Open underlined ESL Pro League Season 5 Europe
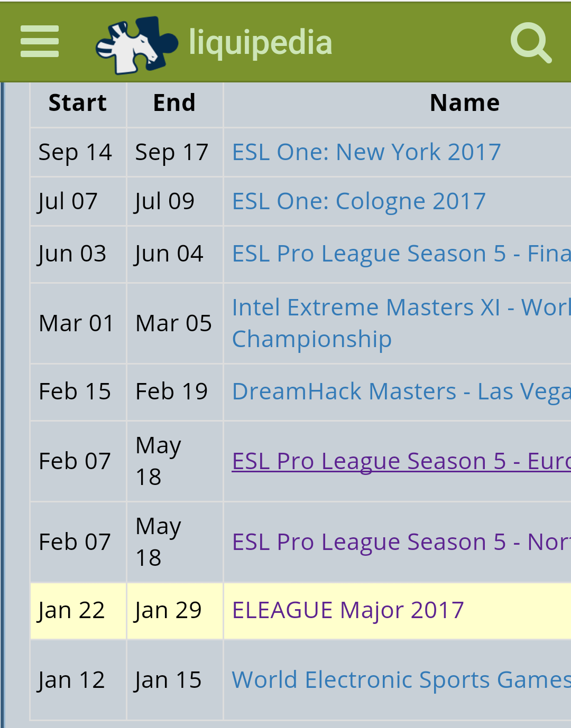This screenshot has width=571, height=728. (401, 461)
